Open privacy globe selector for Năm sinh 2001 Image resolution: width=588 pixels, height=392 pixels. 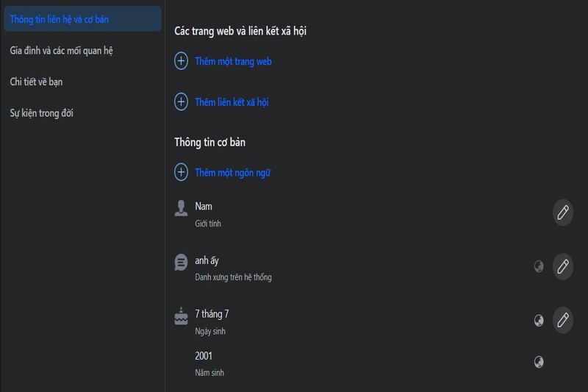(x=539, y=361)
